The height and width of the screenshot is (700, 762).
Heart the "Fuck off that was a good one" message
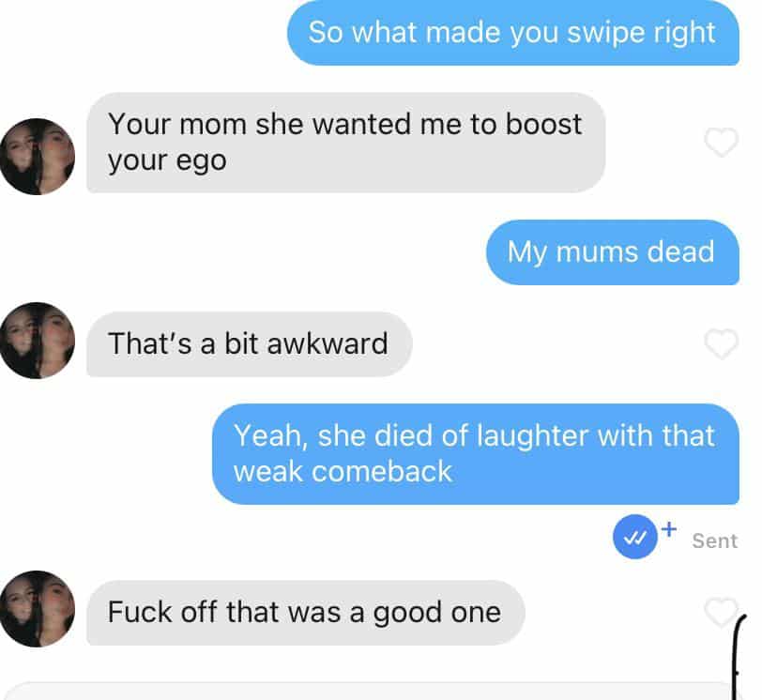721,612
